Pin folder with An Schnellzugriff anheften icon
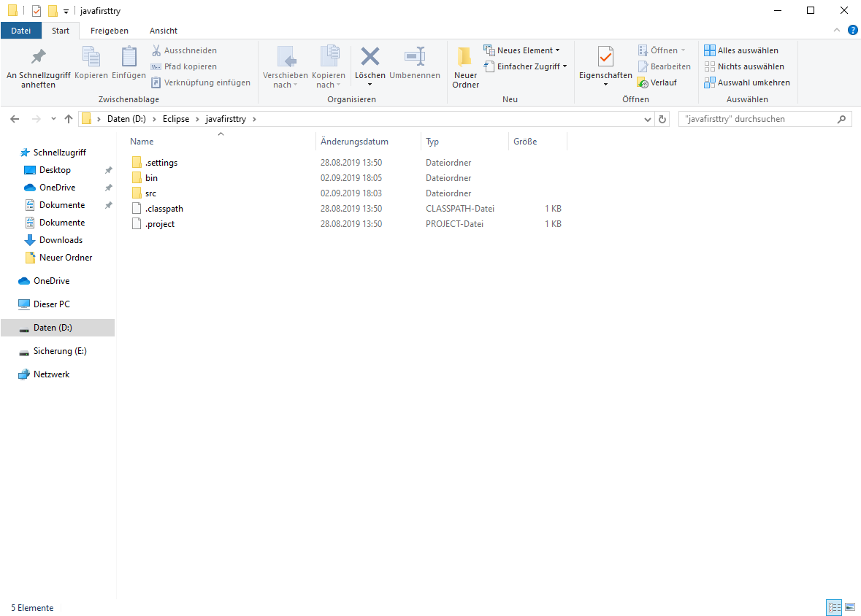The image size is (861, 616). (39, 56)
